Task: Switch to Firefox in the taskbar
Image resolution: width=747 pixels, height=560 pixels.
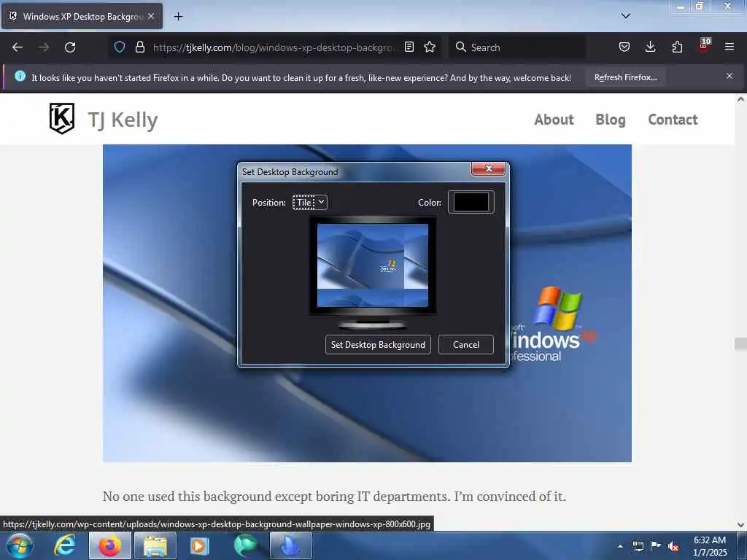Action: click(x=110, y=545)
